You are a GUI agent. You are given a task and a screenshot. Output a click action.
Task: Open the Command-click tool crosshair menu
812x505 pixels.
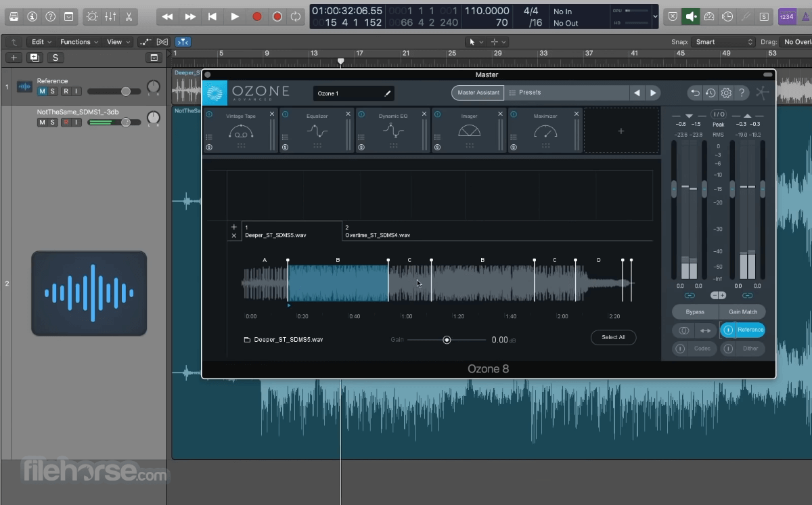[497, 42]
